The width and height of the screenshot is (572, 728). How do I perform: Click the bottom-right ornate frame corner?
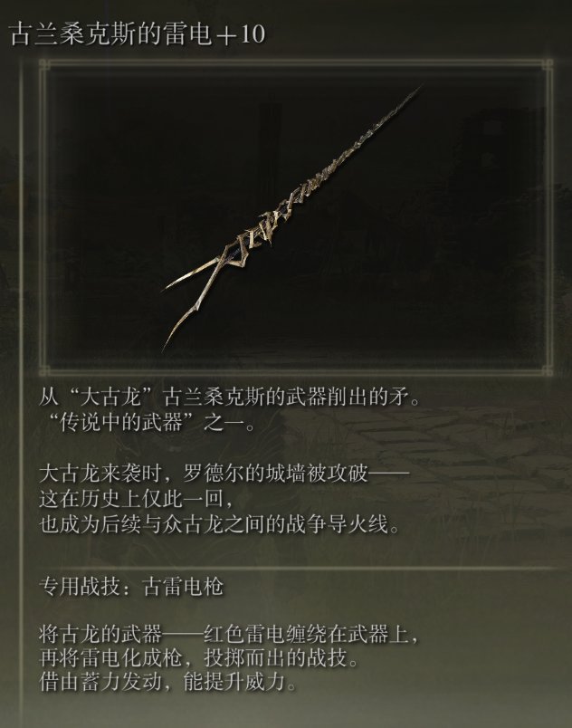548,370
